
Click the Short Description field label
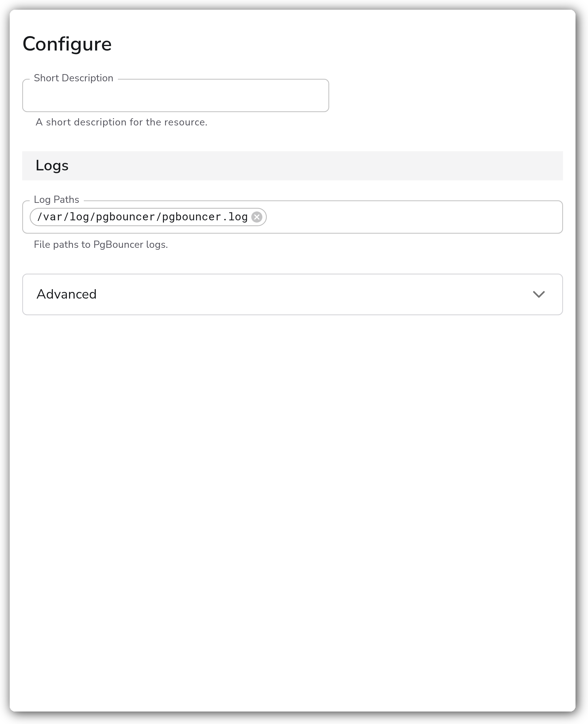point(73,78)
